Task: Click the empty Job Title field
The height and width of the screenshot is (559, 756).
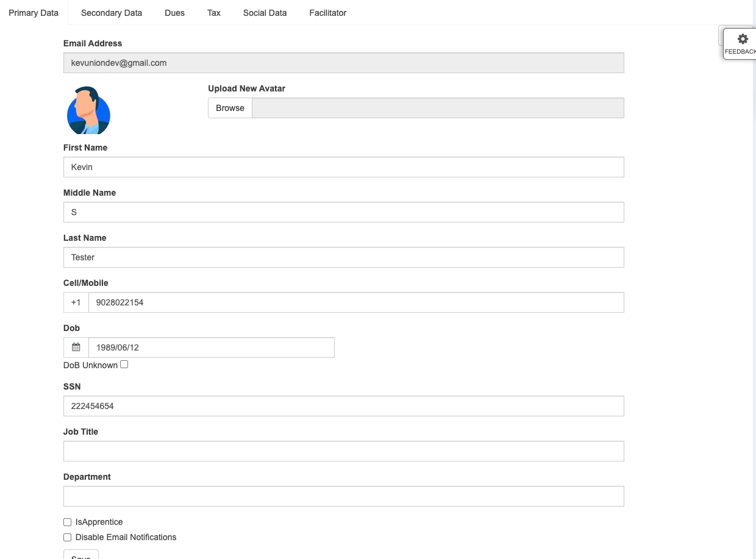Action: [343, 450]
